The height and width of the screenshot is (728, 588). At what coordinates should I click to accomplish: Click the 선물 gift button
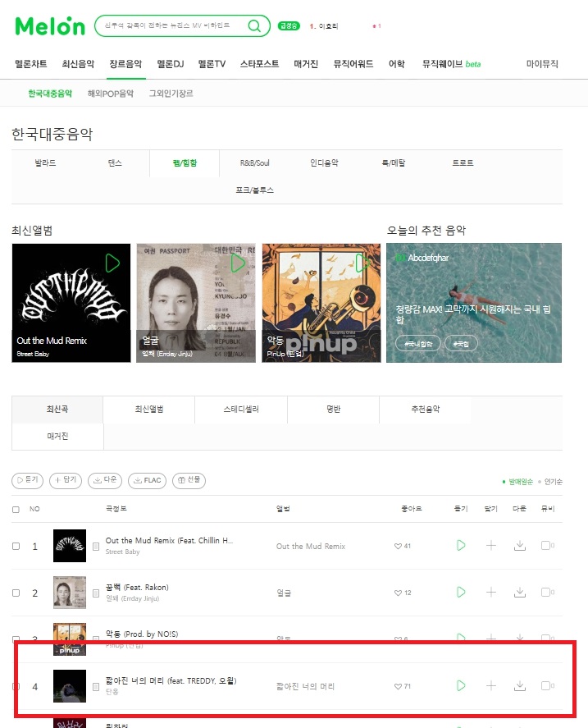(189, 480)
